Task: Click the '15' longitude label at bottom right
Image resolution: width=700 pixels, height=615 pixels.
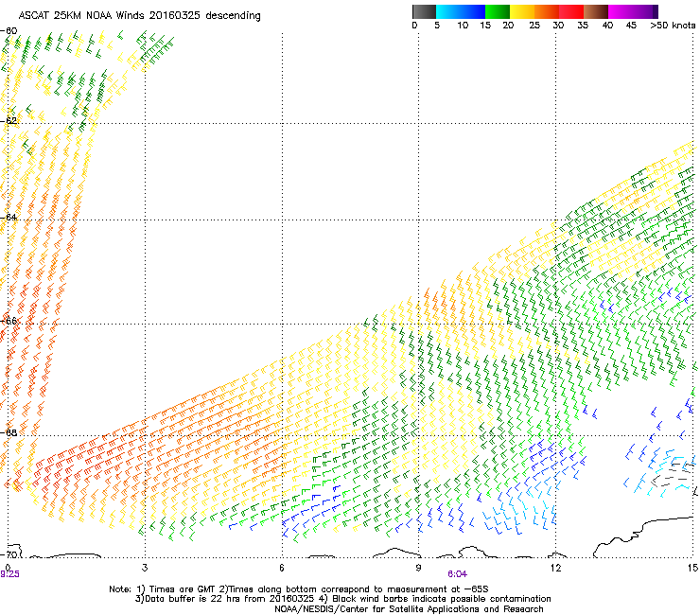Action: click(692, 568)
